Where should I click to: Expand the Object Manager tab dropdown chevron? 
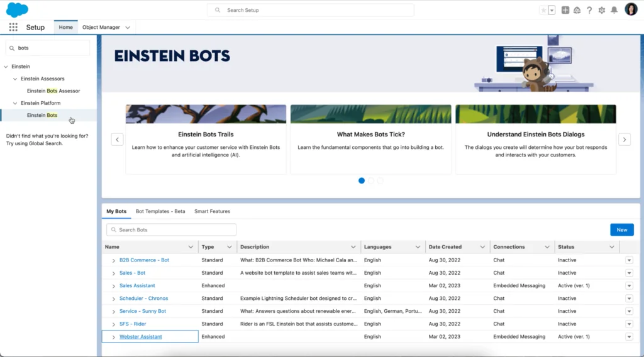[x=128, y=28]
